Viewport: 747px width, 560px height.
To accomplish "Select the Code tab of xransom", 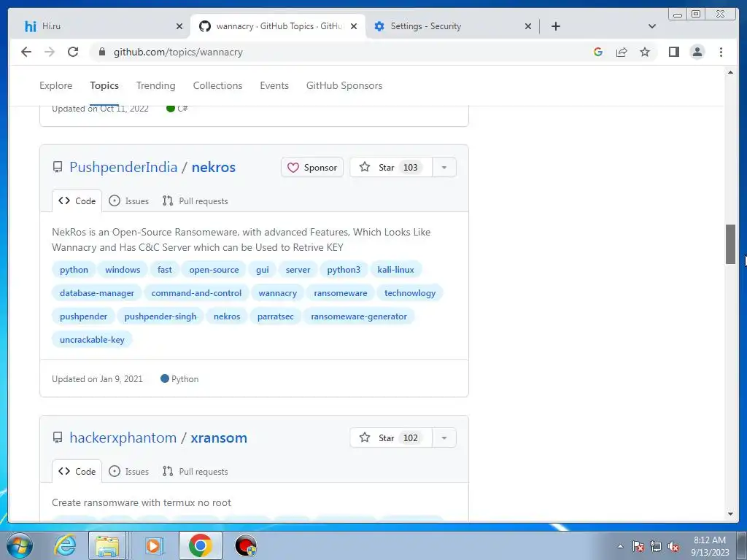I will [x=77, y=472].
